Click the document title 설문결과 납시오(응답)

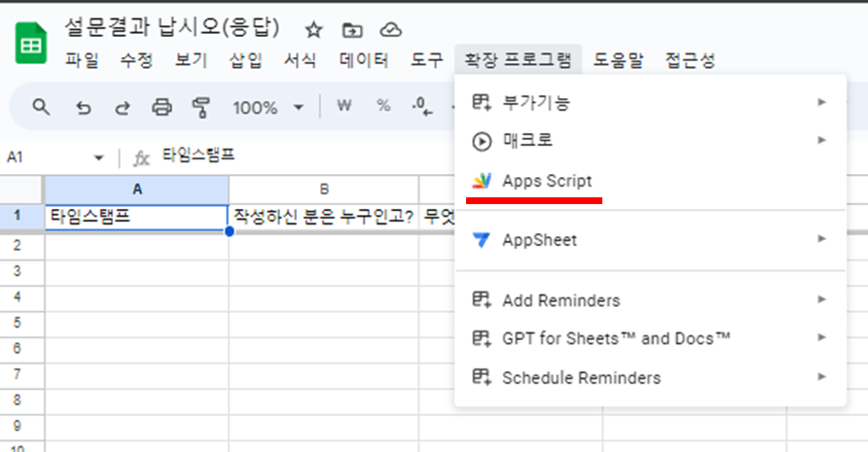(172, 27)
